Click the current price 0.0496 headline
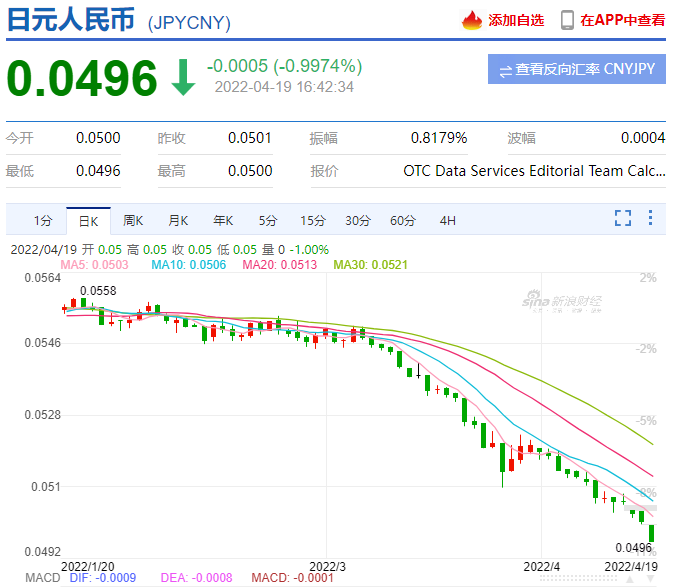 82,78
